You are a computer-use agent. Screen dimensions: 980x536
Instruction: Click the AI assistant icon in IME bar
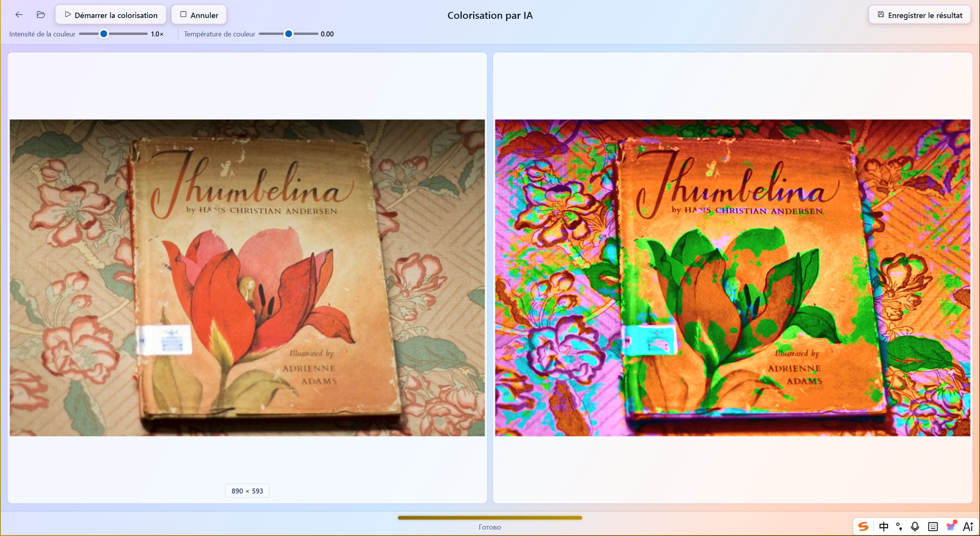(968, 526)
